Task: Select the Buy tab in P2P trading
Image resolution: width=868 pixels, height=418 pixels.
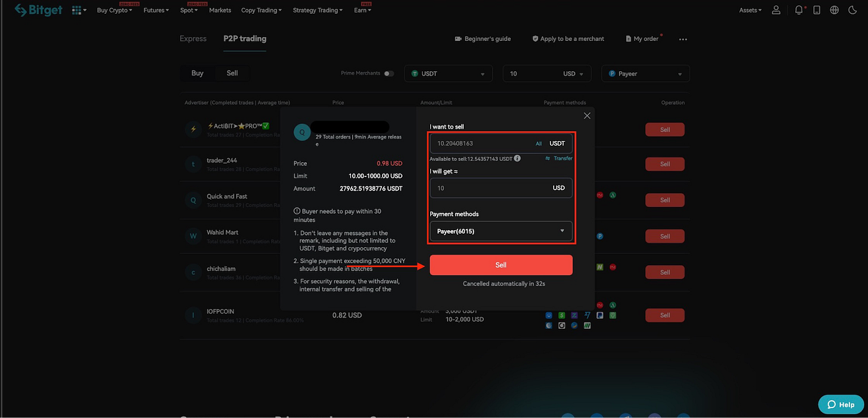Action: [x=197, y=72]
